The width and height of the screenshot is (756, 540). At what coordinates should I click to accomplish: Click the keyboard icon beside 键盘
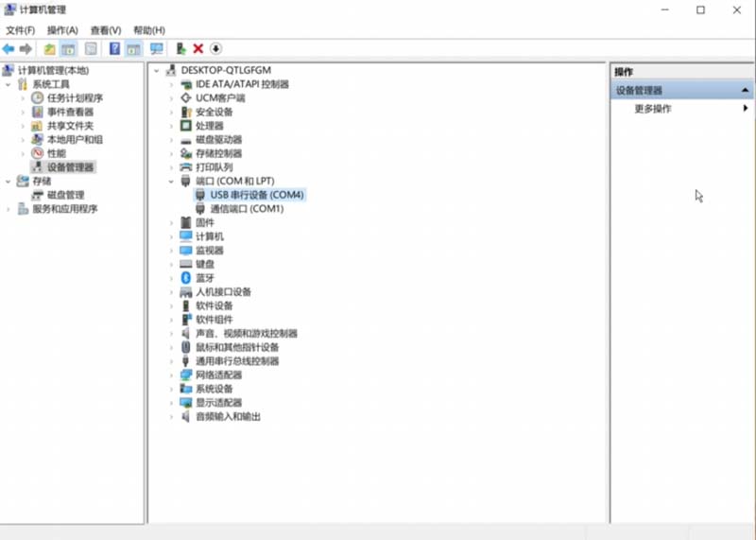click(x=185, y=264)
